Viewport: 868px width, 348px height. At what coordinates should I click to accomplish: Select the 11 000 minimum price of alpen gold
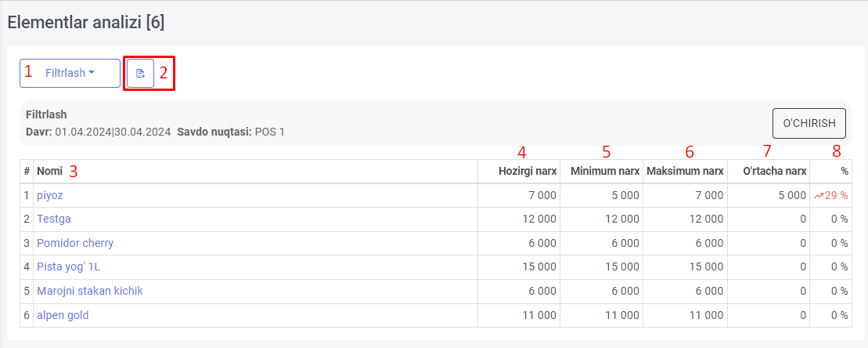coord(623,315)
